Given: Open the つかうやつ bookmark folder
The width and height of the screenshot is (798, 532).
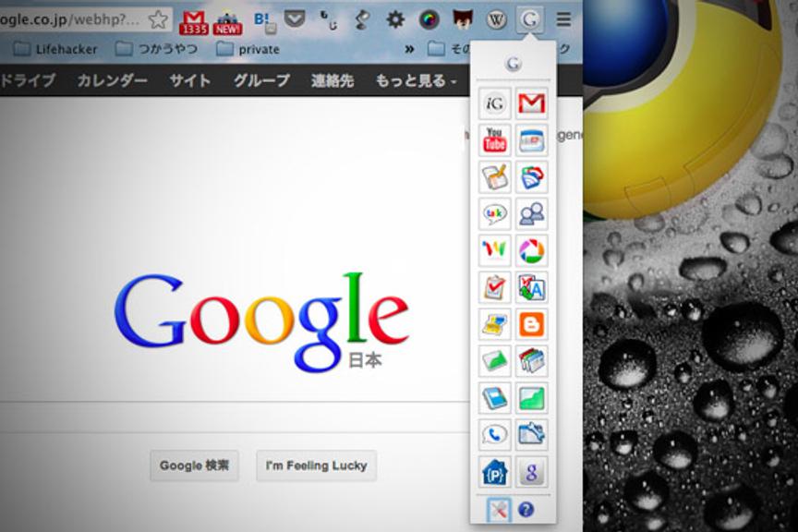Looking at the screenshot, I should (156, 49).
